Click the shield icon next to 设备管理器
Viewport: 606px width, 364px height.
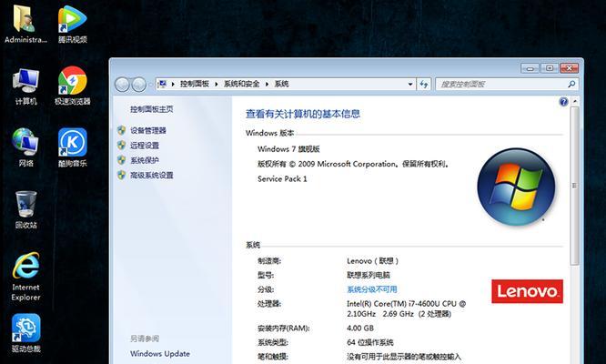(x=121, y=131)
